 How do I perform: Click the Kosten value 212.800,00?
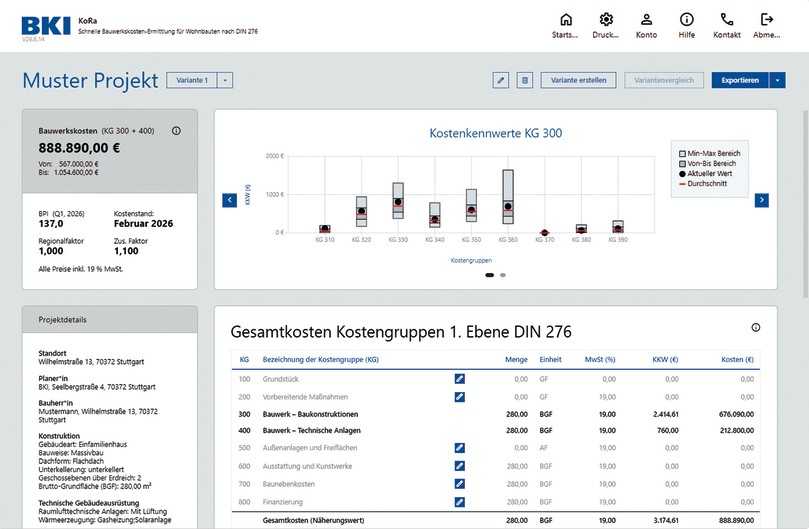[x=737, y=430]
